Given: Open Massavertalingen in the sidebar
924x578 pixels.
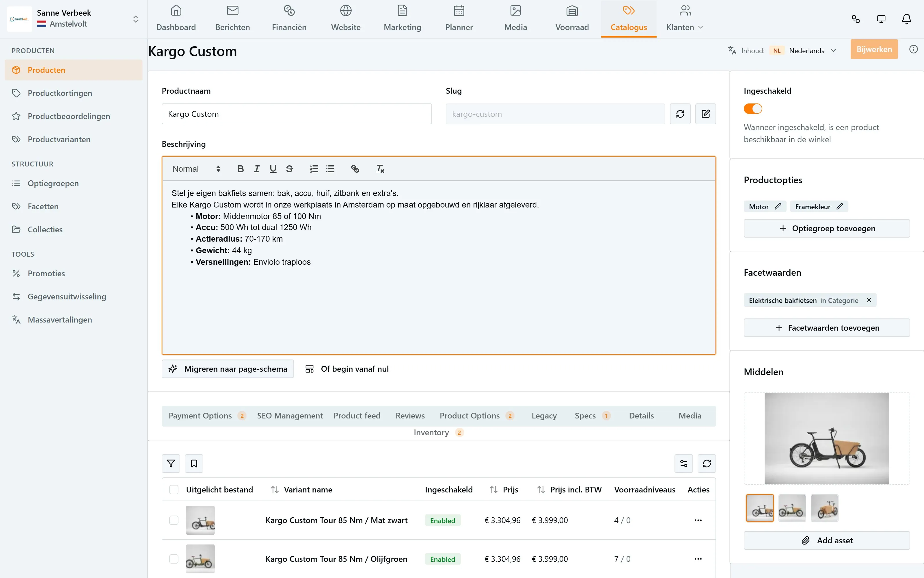Looking at the screenshot, I should point(74,320).
